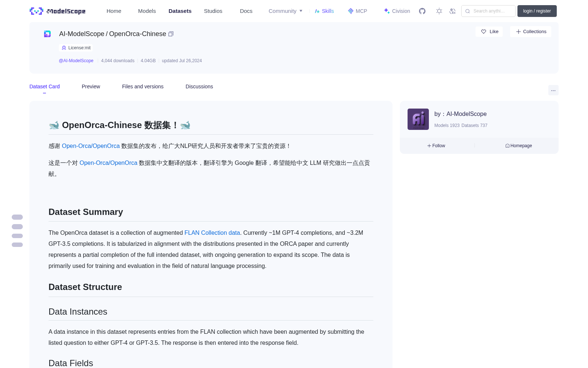Click the Data Instances heading
Viewport: 588px width, 368px height.
pyautogui.click(x=78, y=312)
